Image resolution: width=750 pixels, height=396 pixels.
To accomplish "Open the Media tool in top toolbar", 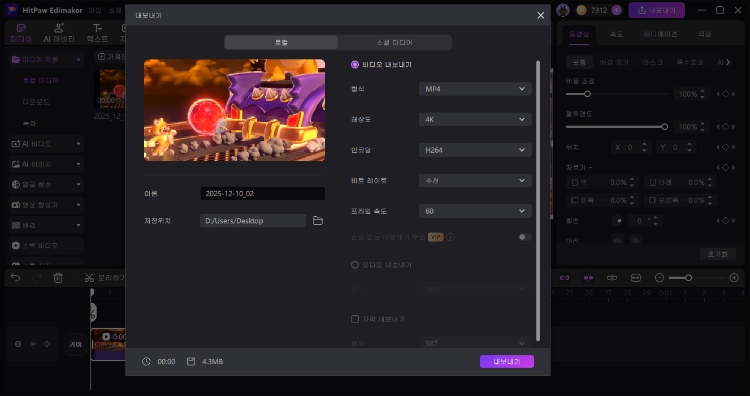I will tap(21, 33).
